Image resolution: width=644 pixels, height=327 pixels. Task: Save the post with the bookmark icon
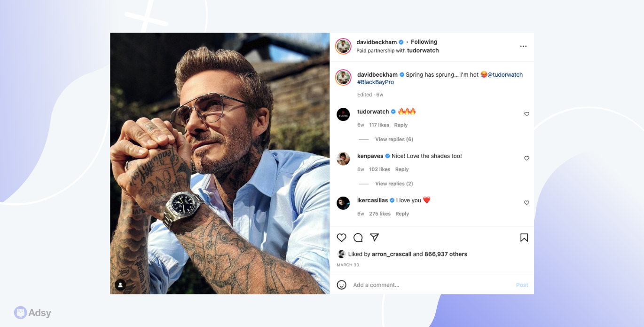click(x=524, y=238)
